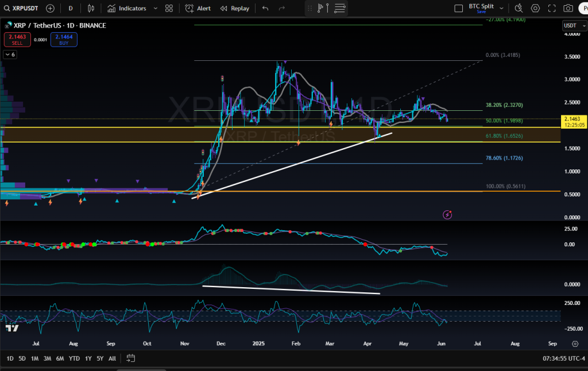Open the indicator templates grid icon
588x371 pixels.
[169, 8]
